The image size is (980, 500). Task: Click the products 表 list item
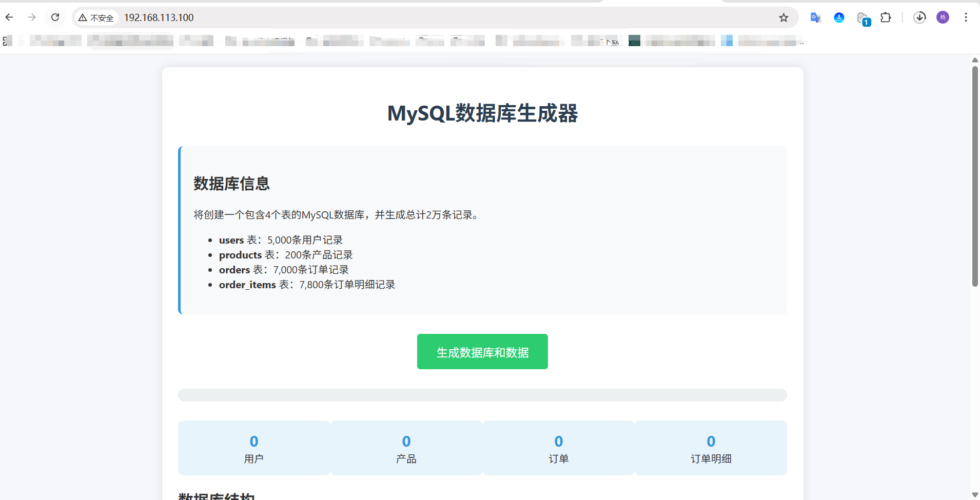(x=286, y=255)
